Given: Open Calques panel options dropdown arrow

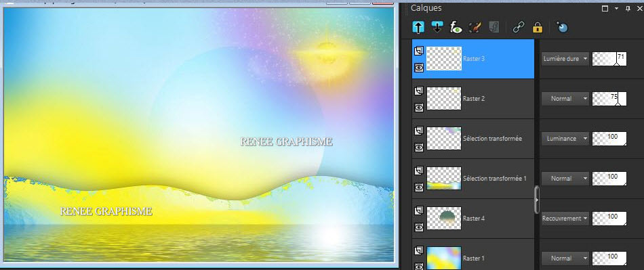Looking at the screenshot, I should 616,8.
